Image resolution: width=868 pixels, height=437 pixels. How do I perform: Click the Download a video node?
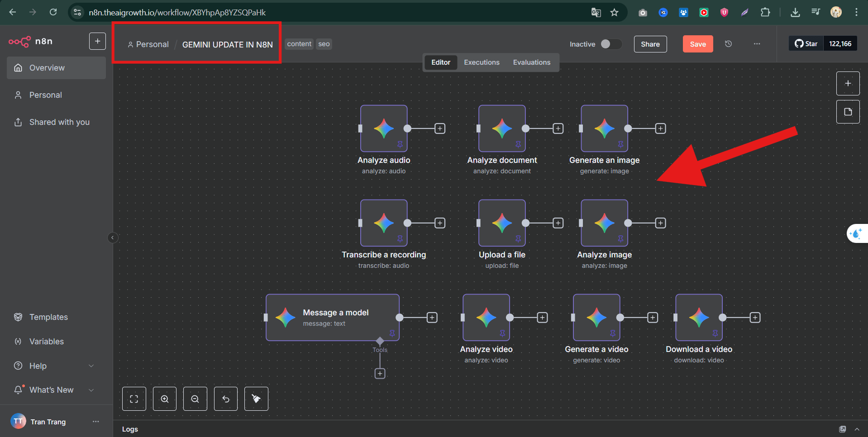pyautogui.click(x=699, y=318)
